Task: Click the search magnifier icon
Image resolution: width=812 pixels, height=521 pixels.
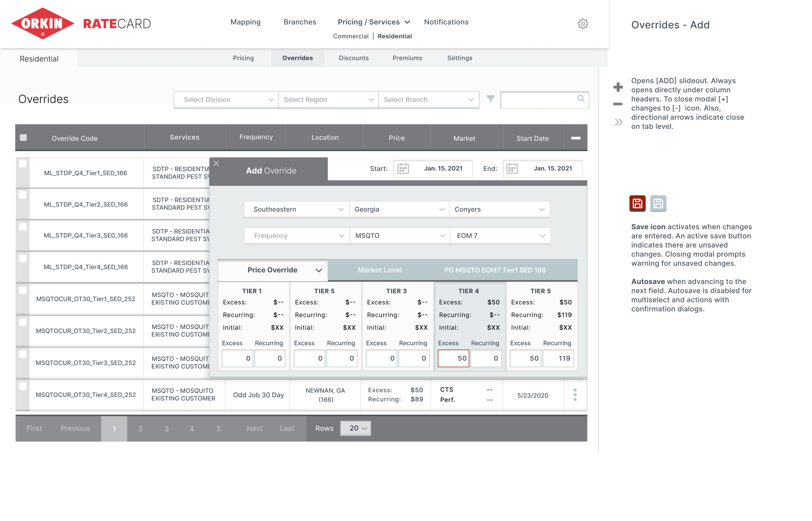Action: (581, 99)
